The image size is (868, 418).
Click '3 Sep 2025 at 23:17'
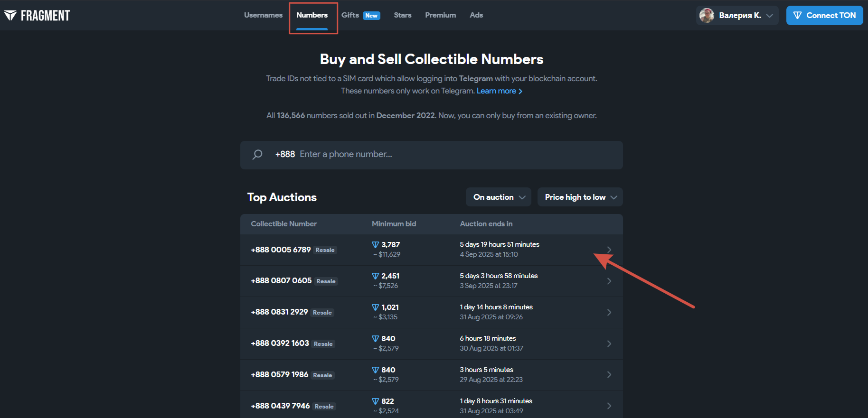click(489, 286)
